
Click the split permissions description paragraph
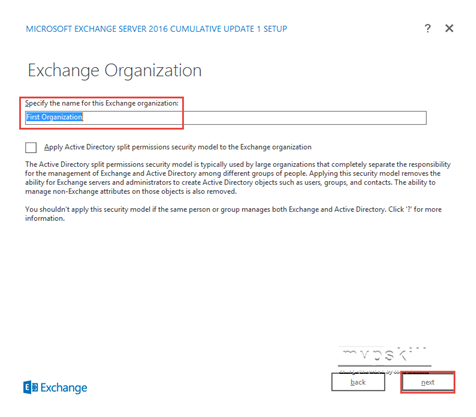(238, 178)
